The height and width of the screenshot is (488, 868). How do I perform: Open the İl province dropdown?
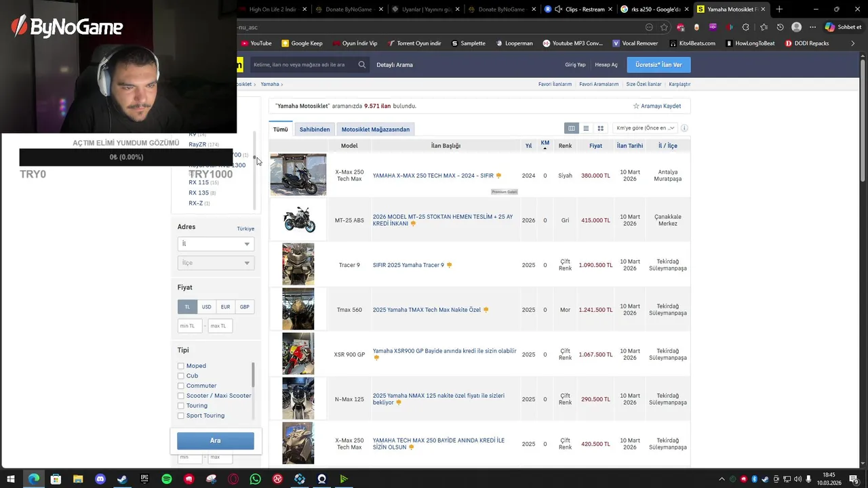pyautogui.click(x=216, y=244)
